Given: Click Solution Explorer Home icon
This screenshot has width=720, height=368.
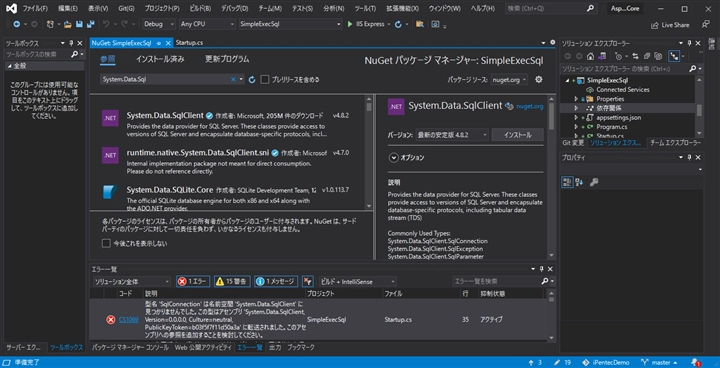Looking at the screenshot, I should [591, 56].
